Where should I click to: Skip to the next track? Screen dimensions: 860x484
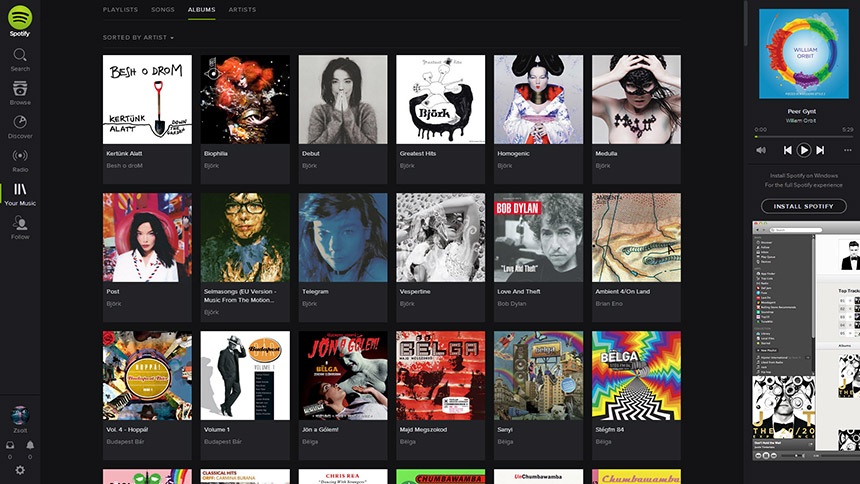820,150
